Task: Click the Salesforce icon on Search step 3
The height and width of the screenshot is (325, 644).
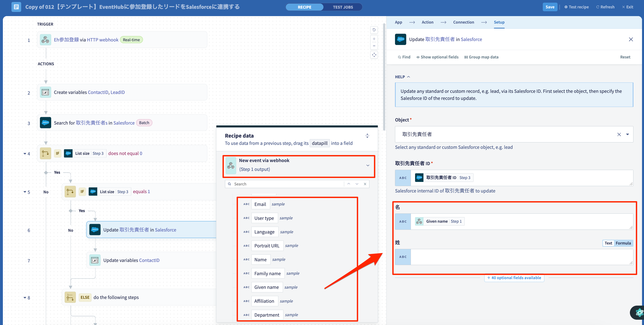Action: point(45,123)
